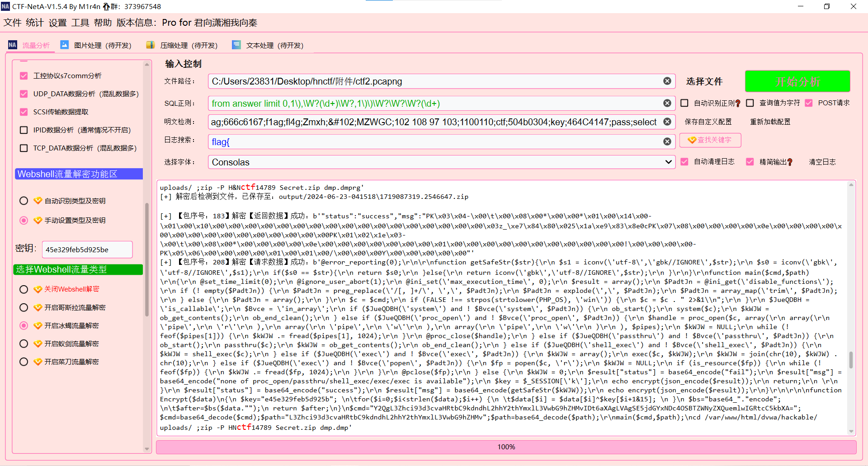Select 关闭Webshell解密 radio option
The image size is (868, 466).
click(24, 289)
